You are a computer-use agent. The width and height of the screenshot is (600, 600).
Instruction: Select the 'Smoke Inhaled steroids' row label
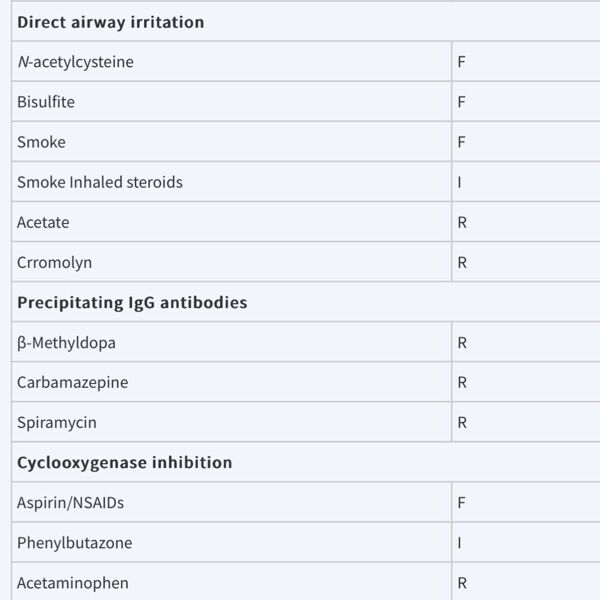[x=100, y=182]
